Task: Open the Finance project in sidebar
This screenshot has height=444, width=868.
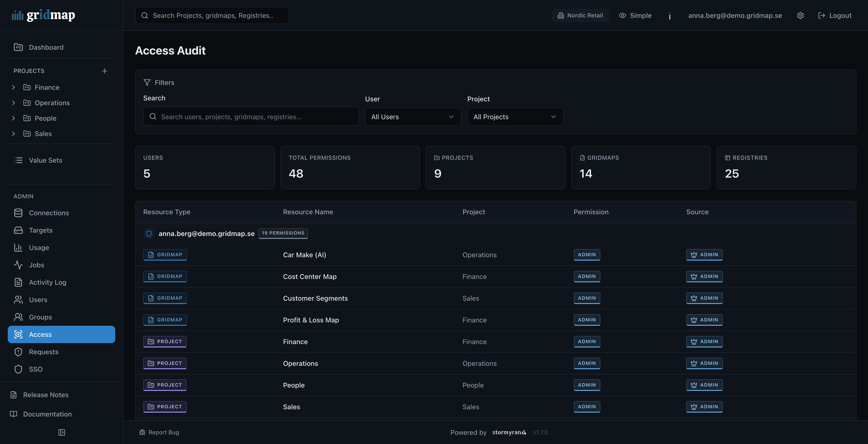Action: pyautogui.click(x=47, y=87)
